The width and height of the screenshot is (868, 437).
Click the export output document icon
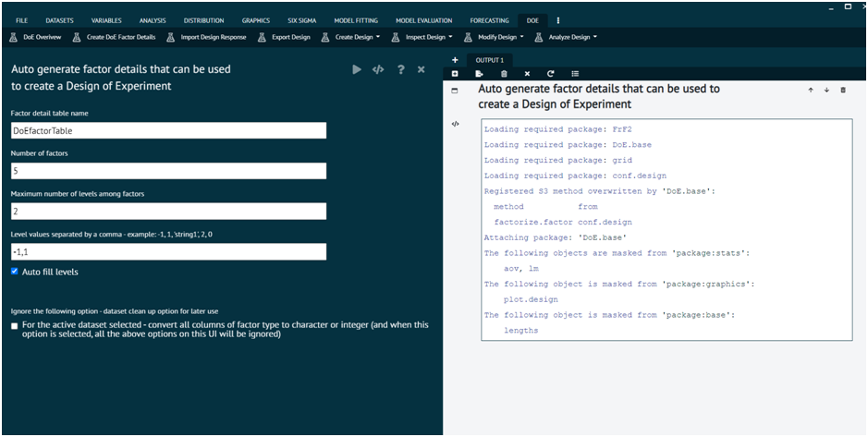click(x=480, y=74)
